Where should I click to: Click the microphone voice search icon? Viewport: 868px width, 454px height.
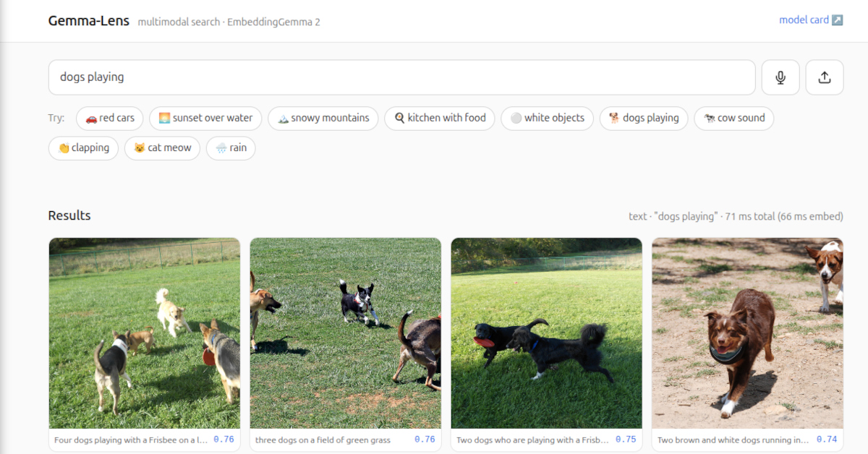pos(780,77)
